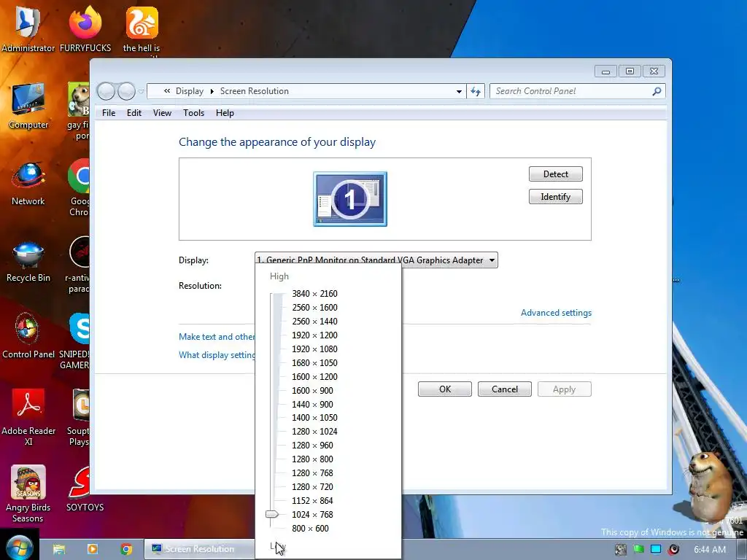
Task: Click Display in the breadcrumb path
Action: [189, 91]
